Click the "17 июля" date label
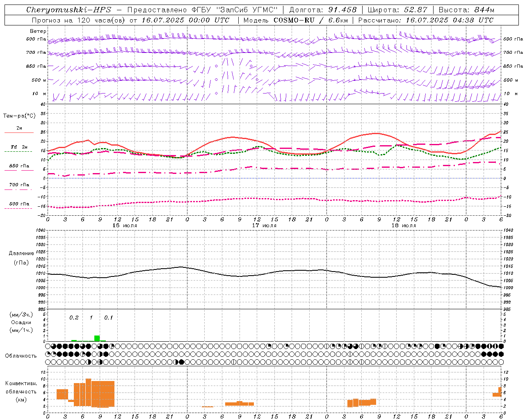Screen dimensions: 525x420 point(264,226)
